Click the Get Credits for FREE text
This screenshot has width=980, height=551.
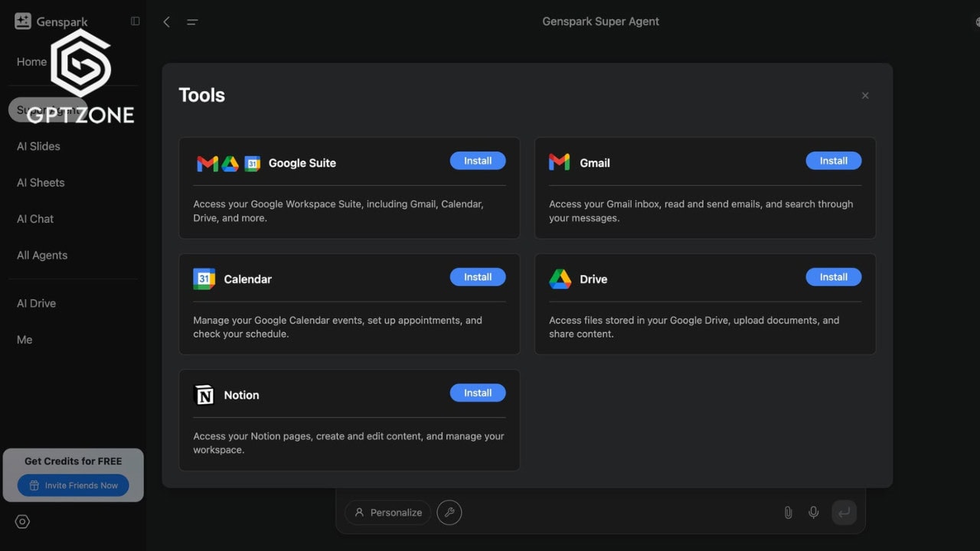tap(73, 461)
